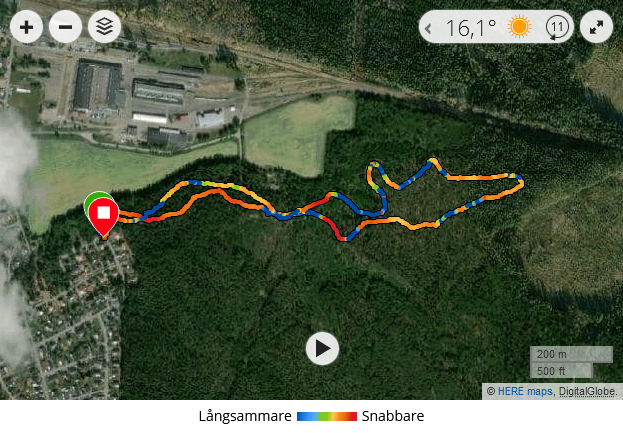Click the speed color gradient legend
The width and height of the screenshot is (623, 433).
[x=327, y=416]
